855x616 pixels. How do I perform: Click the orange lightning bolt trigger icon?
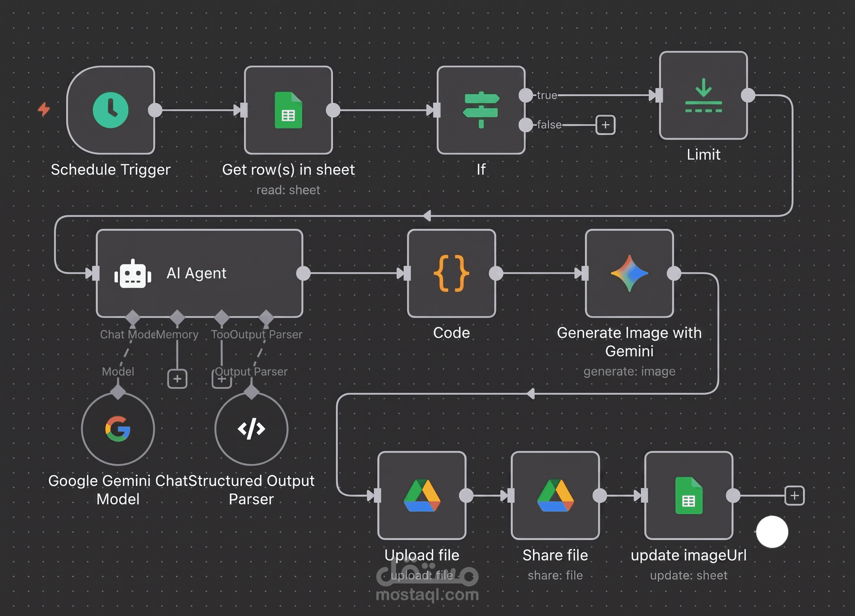pyautogui.click(x=44, y=109)
